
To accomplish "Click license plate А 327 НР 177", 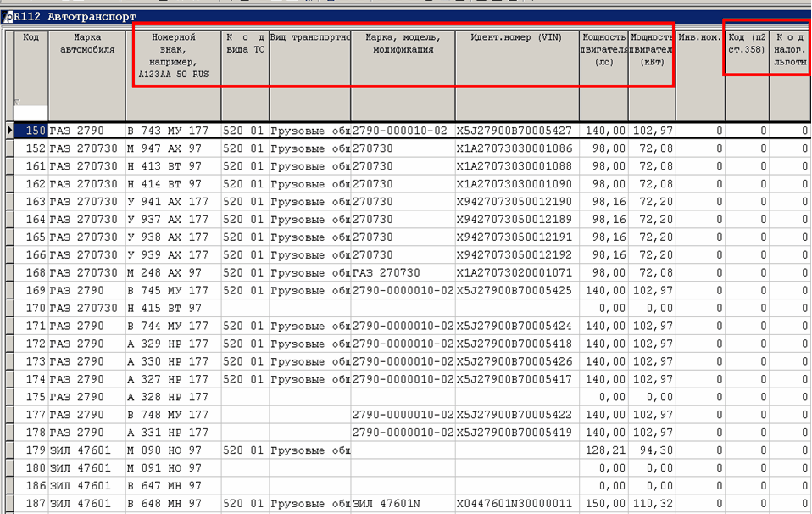I will click(x=168, y=379).
